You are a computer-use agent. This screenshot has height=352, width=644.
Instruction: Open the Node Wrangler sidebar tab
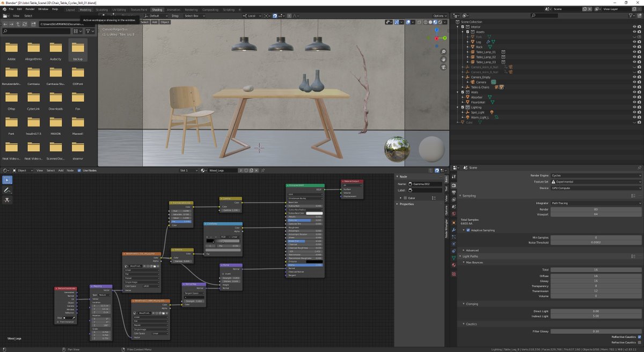[445, 229]
